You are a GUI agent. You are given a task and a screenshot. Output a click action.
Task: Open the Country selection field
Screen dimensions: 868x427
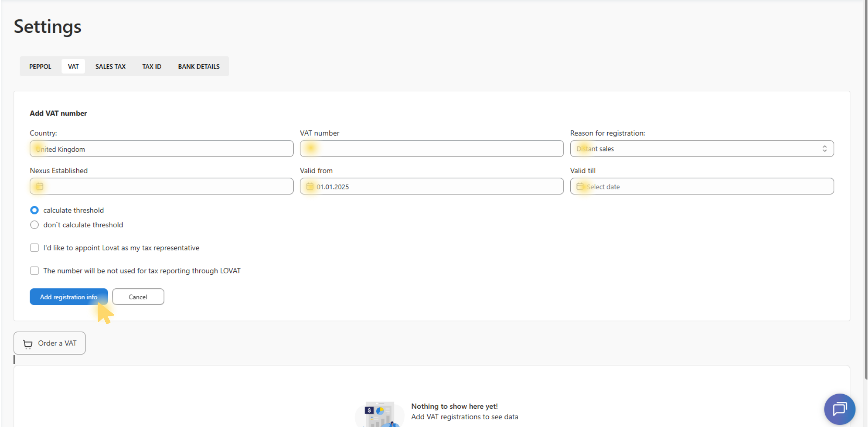pyautogui.click(x=161, y=149)
